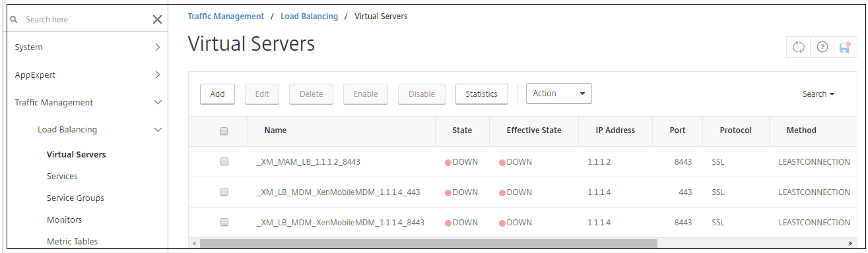Clear the sidebar search with X icon
Screen dimensions: 868x253
(x=157, y=20)
